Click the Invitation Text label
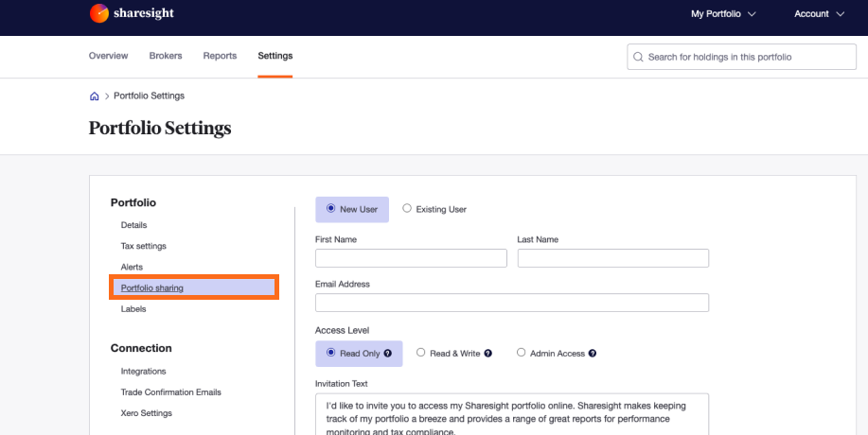This screenshot has height=435, width=868. [x=342, y=384]
